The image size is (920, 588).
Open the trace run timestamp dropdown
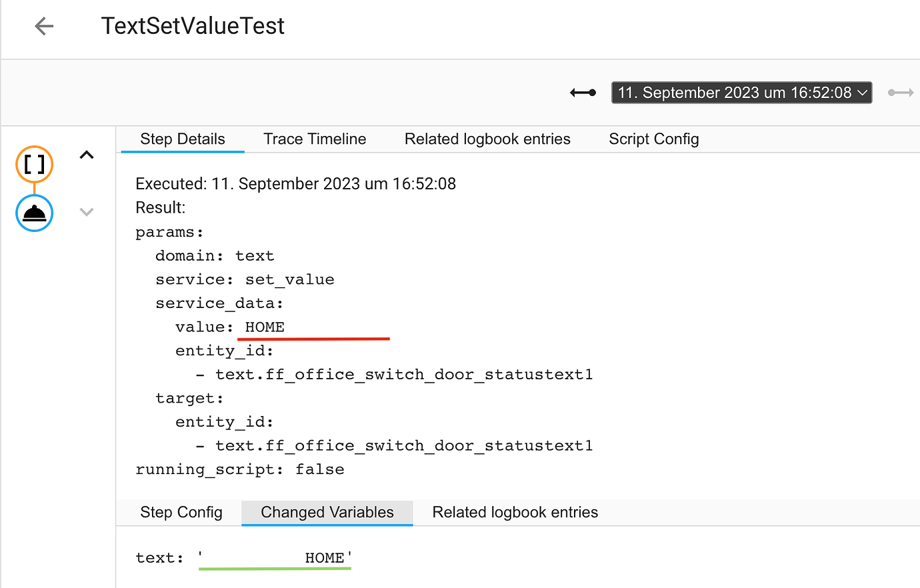741,93
